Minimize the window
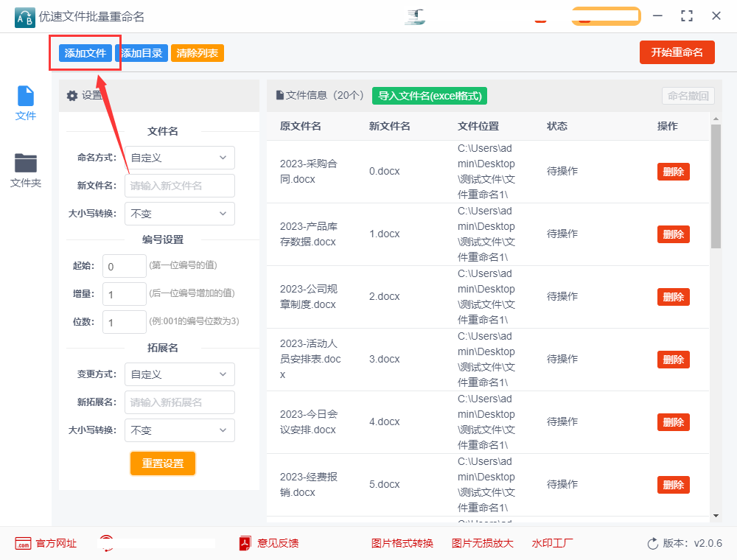 tap(657, 16)
